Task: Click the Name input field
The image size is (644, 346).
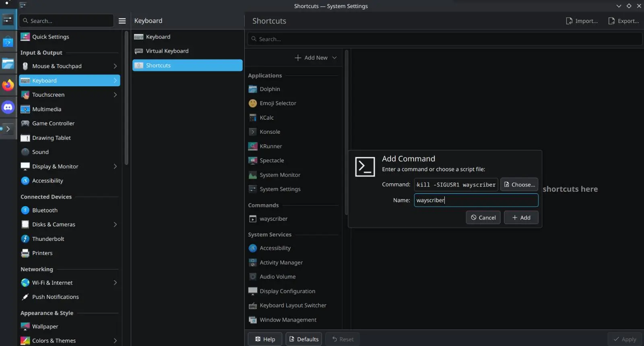Action: (476, 200)
